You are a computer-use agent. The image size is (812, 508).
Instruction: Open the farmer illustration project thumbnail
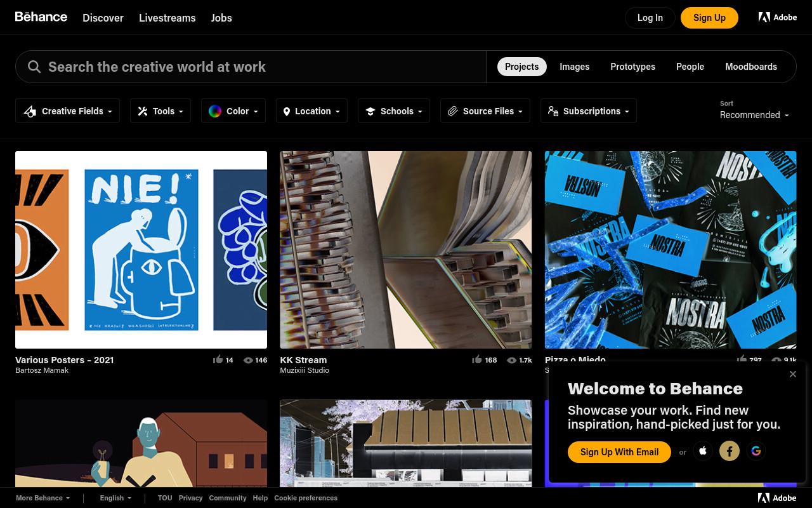pyautogui.click(x=141, y=443)
